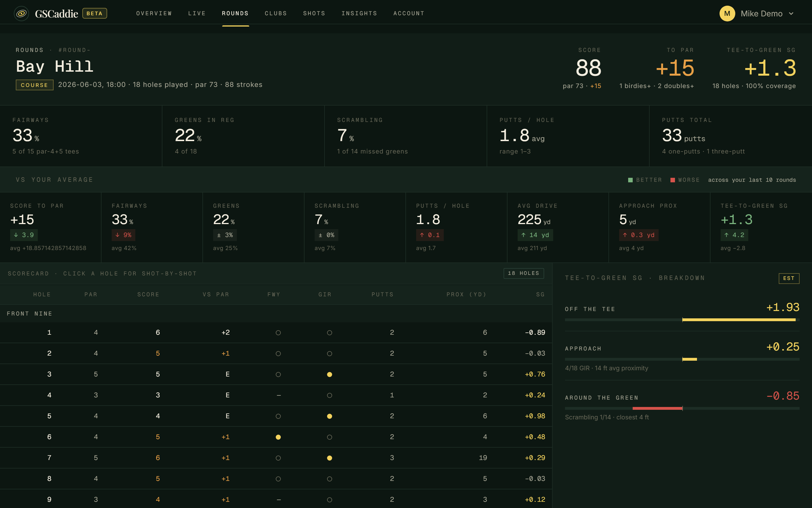Click the down 9% fairways change badge

(x=123, y=235)
